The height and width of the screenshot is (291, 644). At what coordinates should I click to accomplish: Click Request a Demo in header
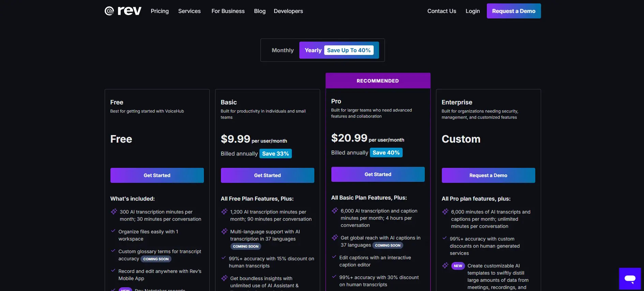click(514, 11)
